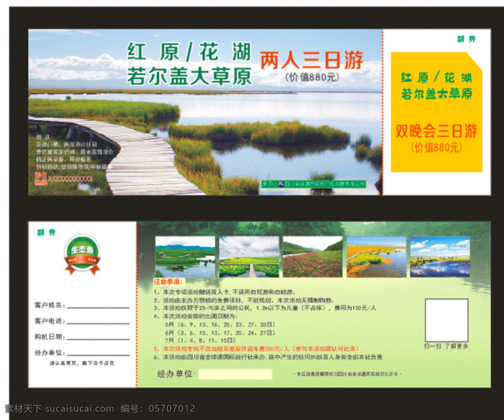Click the pale yellow 经办单位 box on the green back

coord(235,374)
